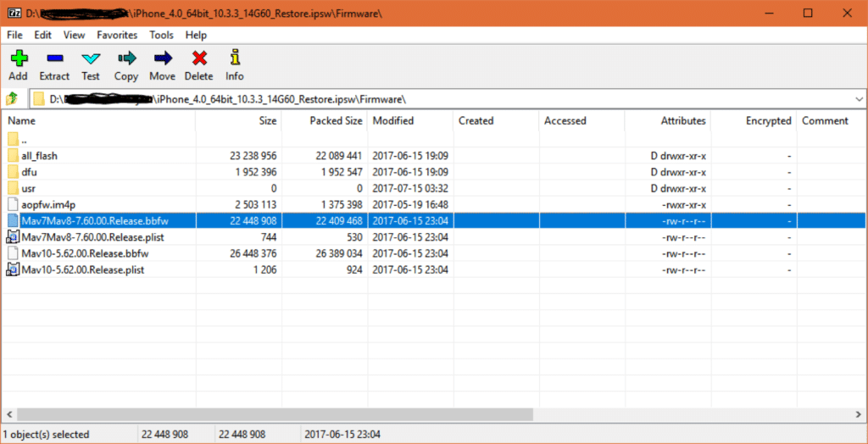Image resolution: width=868 pixels, height=444 pixels.
Task: Click the up-folder icon beside address bar
Action: point(13,99)
